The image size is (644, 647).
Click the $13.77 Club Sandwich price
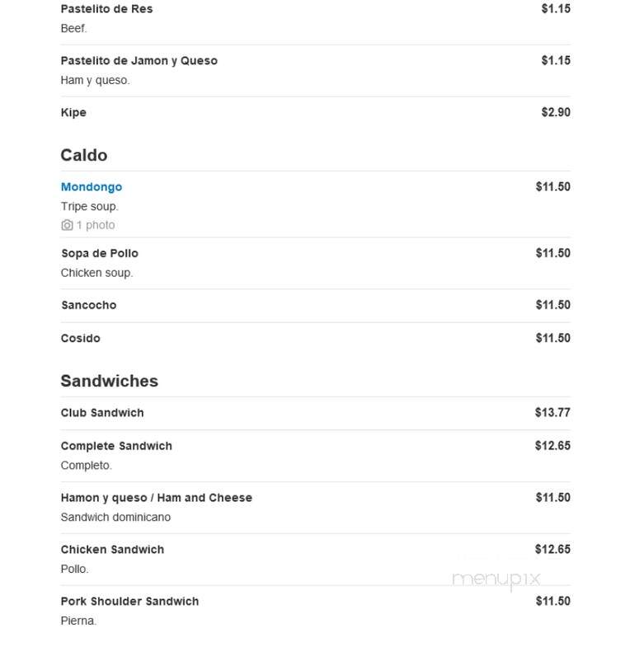click(552, 413)
